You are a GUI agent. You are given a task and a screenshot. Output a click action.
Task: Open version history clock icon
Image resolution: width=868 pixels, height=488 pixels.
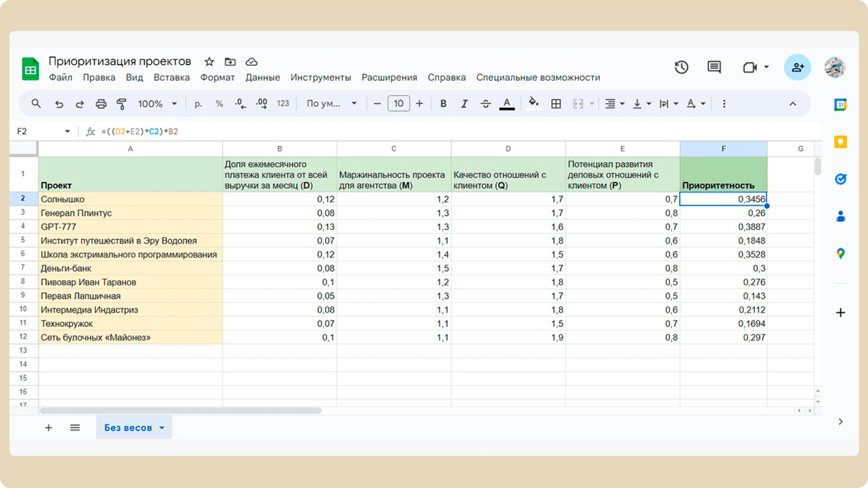point(681,67)
